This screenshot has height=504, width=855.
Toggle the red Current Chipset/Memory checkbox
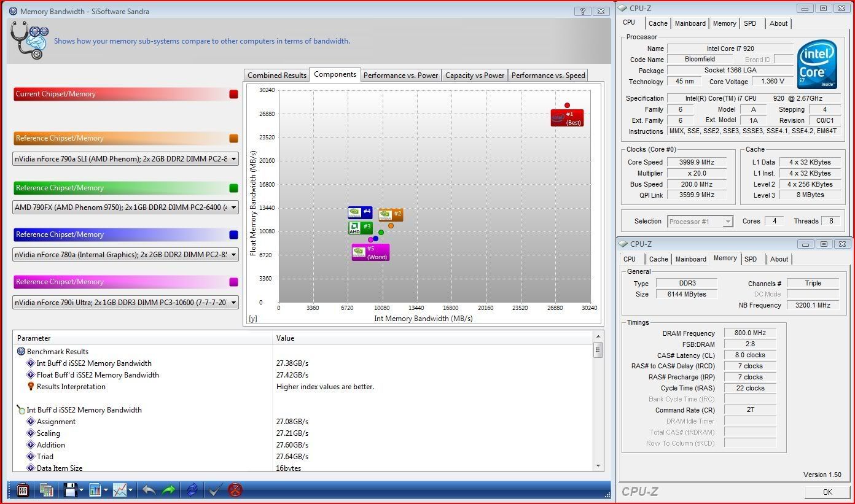[x=233, y=95]
